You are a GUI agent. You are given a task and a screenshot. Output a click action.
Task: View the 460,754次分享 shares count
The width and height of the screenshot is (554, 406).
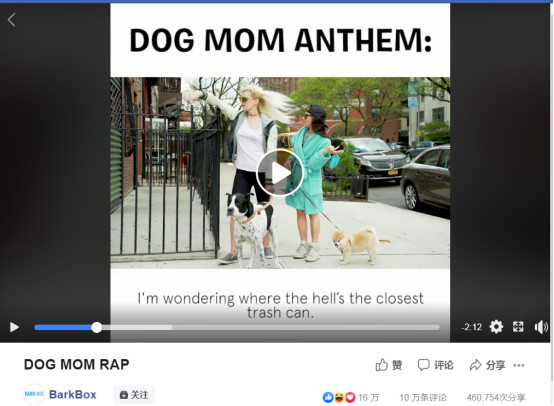[496, 398]
